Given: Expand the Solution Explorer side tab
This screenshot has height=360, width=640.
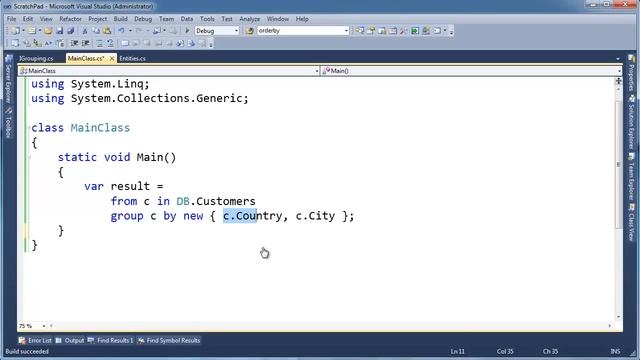Looking at the screenshot, I should (631, 122).
